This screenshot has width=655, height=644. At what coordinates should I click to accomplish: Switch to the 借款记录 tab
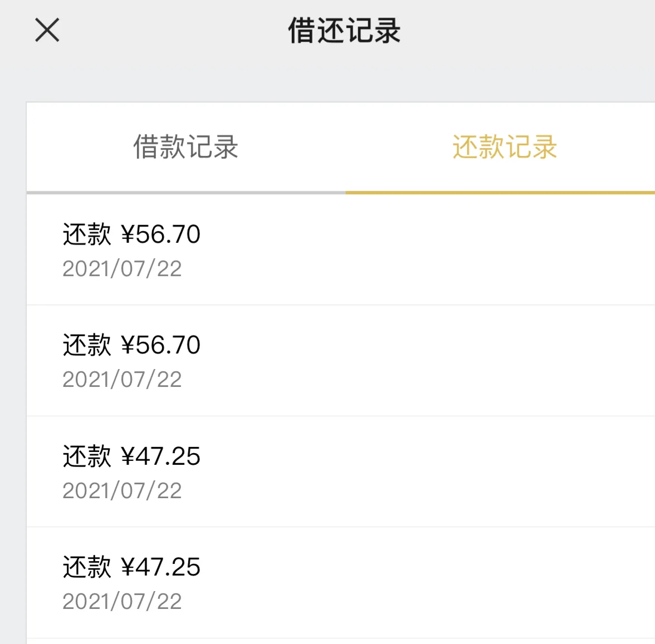pyautogui.click(x=186, y=147)
